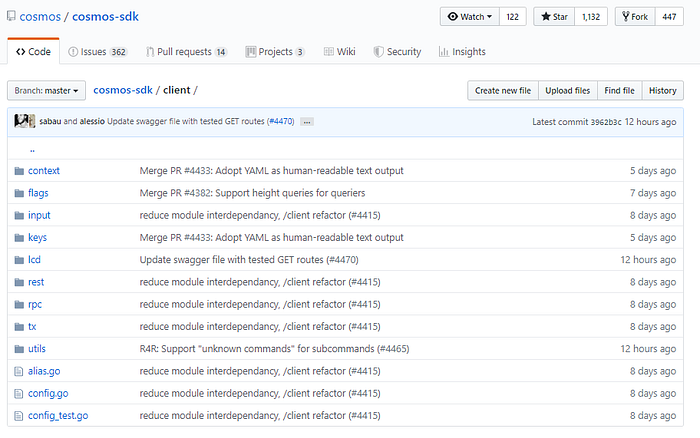Click the file icon next to alias.go

18,371
